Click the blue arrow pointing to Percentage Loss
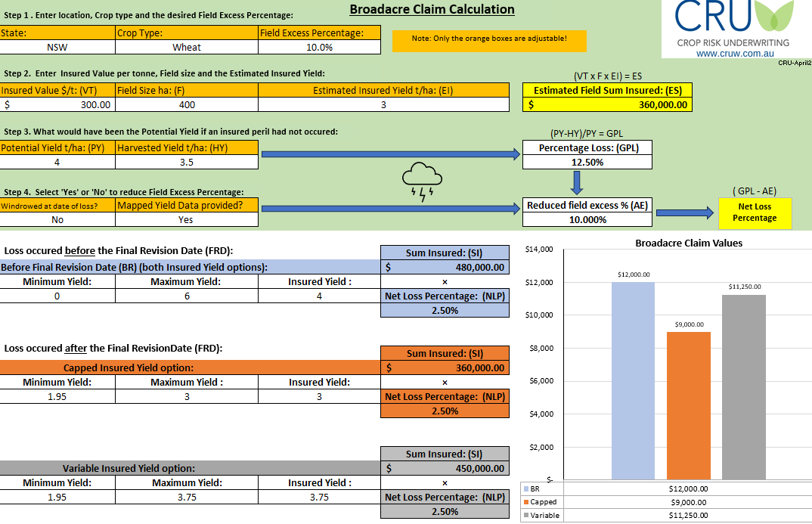Image resolution: width=812 pixels, height=524 pixels. click(x=391, y=153)
